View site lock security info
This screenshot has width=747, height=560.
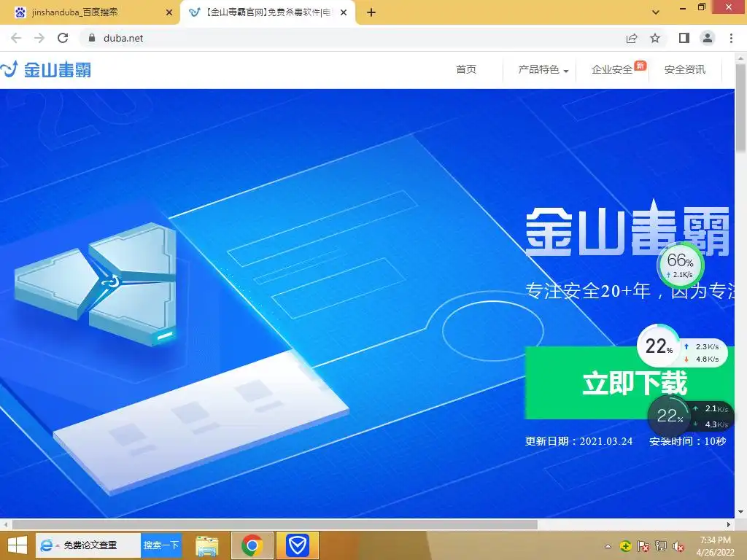coord(92,38)
